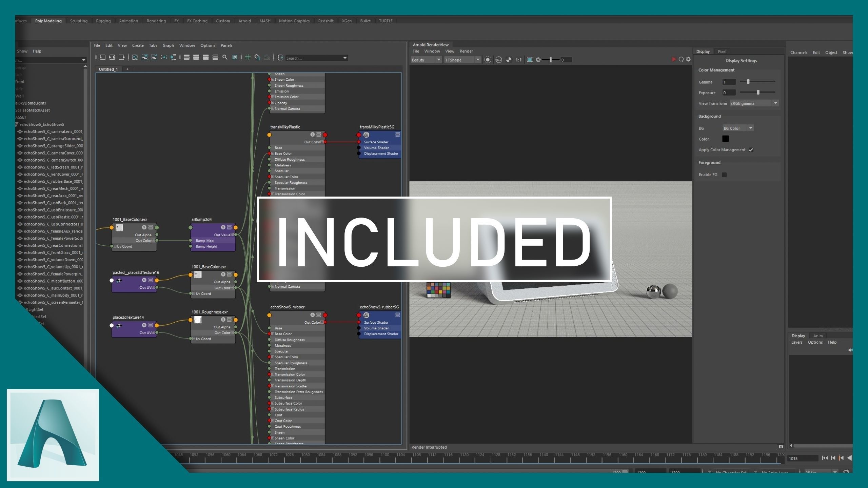
Task: Select echoShow5_C_frontGlass in the outliner
Action: tap(53, 252)
